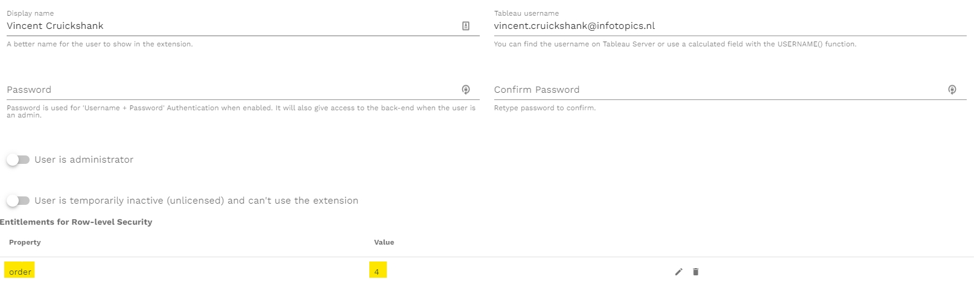Click the Property column header
This screenshot has height=291, width=980.
(x=25, y=242)
